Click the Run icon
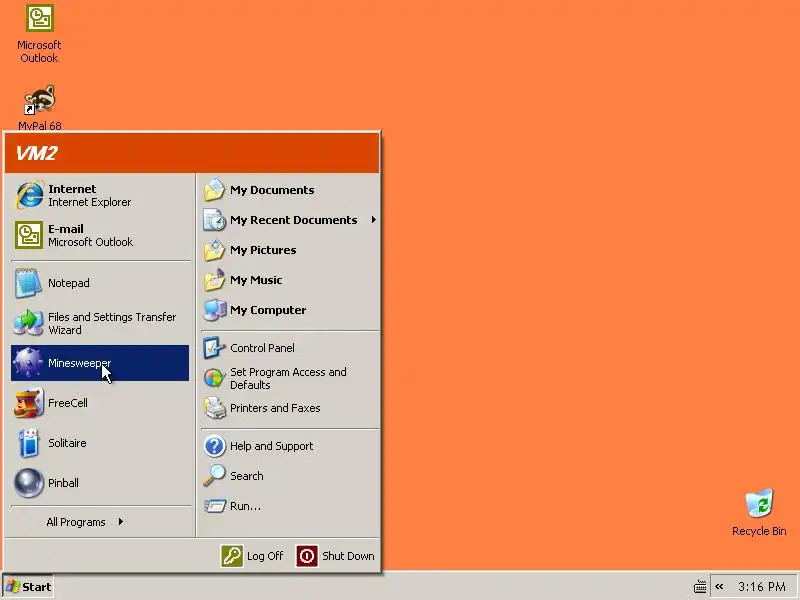This screenshot has height=600, width=800. [x=215, y=506]
